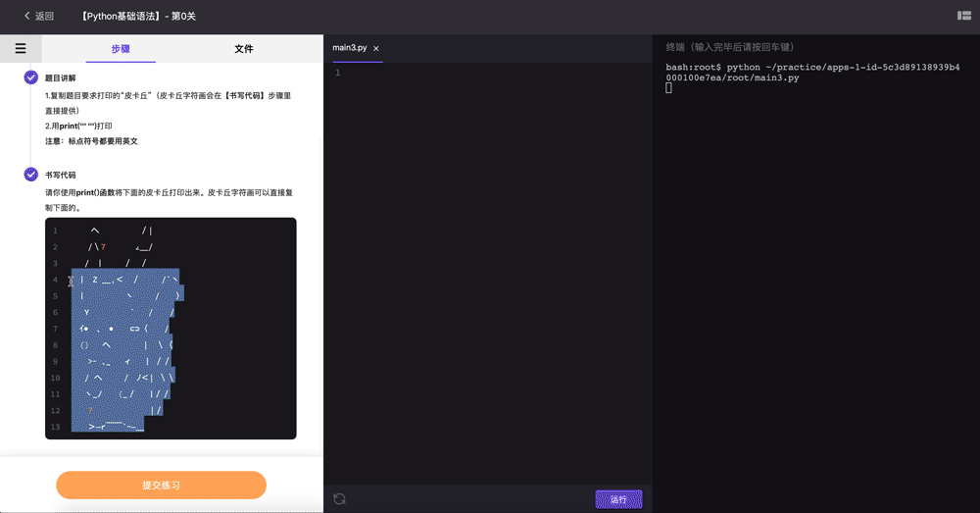The width and height of the screenshot is (980, 513).
Task: Click the 书写代码 step checkmark icon
Action: point(30,175)
